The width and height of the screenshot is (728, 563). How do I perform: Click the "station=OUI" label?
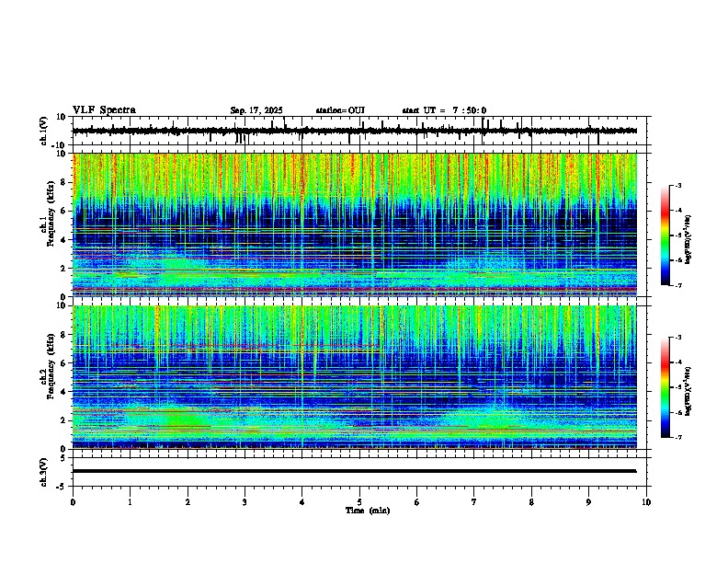[x=340, y=110]
